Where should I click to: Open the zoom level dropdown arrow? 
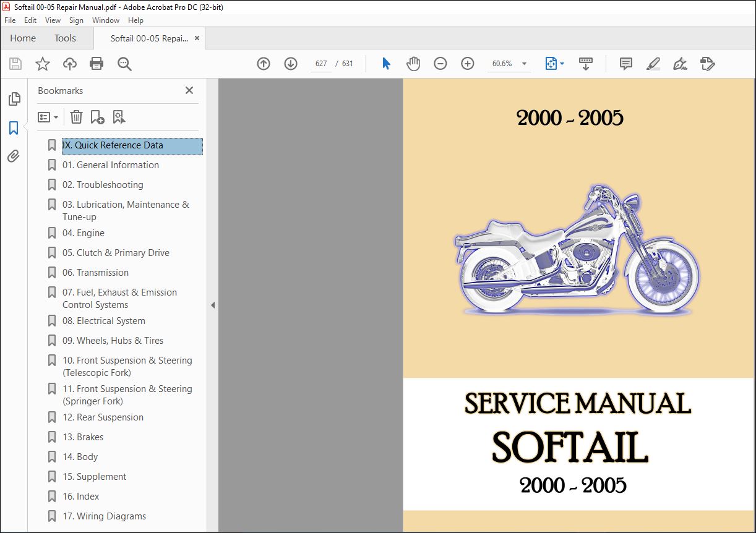(525, 64)
